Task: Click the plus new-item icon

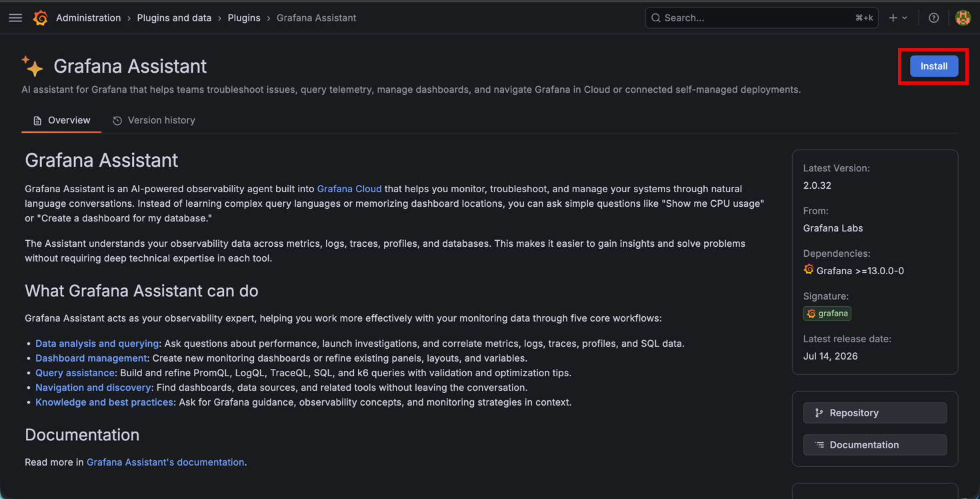Action: click(893, 18)
